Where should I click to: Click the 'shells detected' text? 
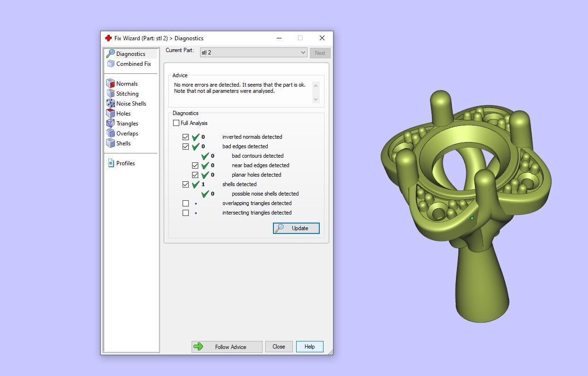click(239, 184)
